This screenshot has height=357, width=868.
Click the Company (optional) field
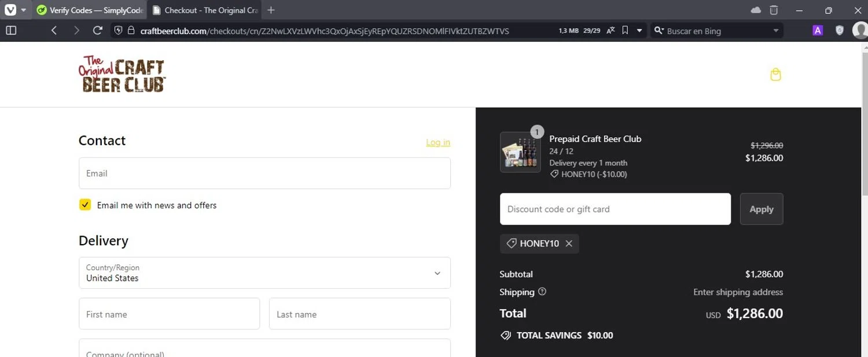264,348
